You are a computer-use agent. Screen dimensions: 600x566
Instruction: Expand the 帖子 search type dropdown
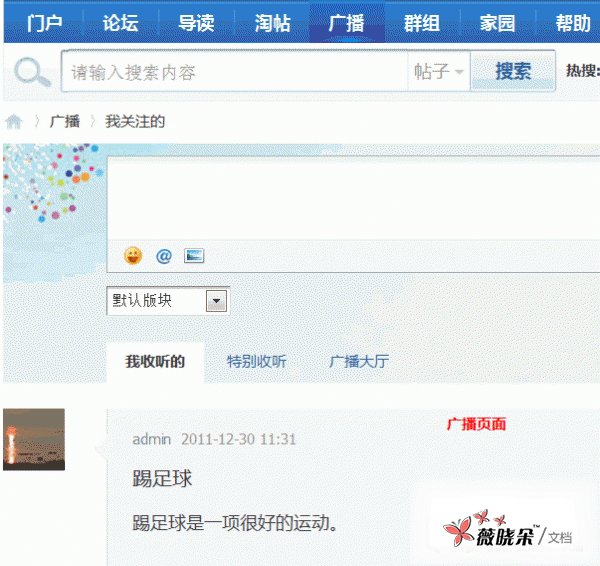point(438,72)
